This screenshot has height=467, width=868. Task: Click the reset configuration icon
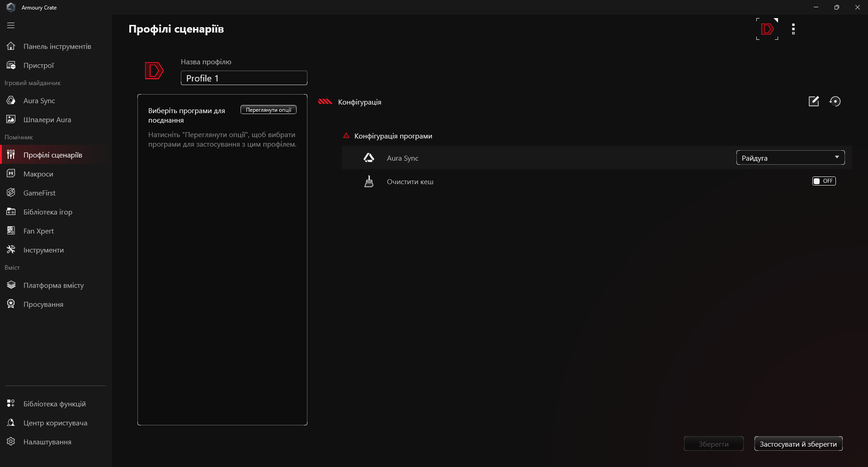coord(835,101)
